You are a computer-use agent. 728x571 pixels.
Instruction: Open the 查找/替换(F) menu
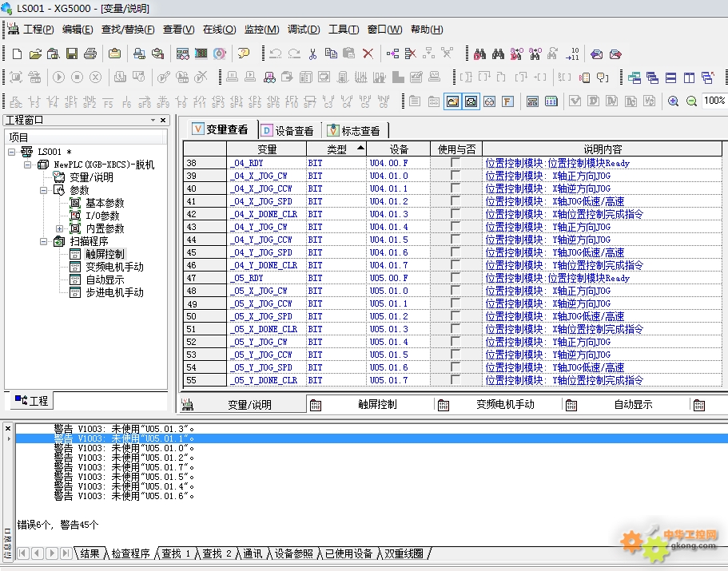[128, 30]
